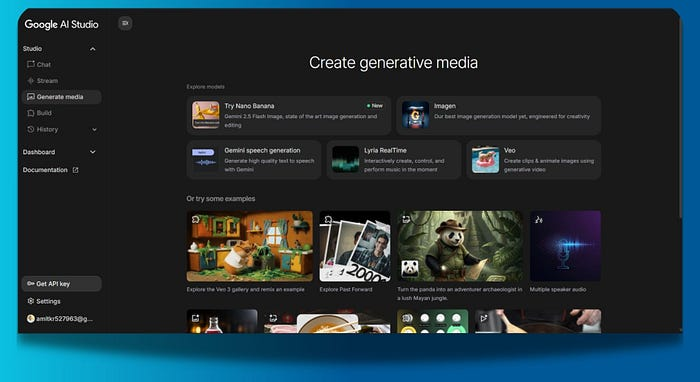Open Gemini speech generation card
This screenshot has height=382, width=700.
[254, 160]
